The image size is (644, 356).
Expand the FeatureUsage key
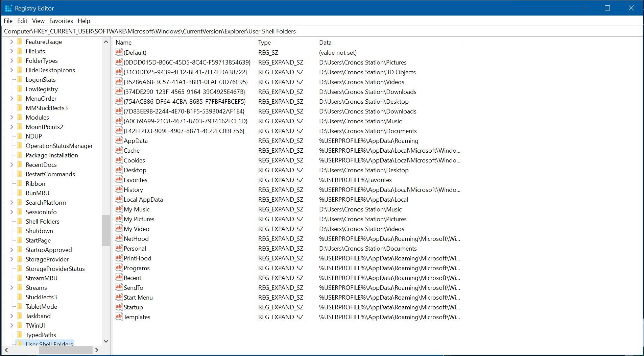coord(11,42)
